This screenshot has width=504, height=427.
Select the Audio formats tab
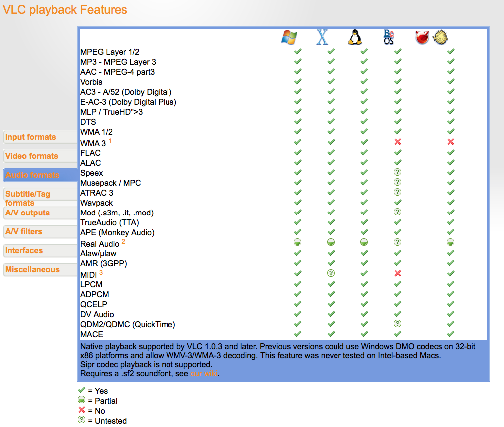[40, 175]
